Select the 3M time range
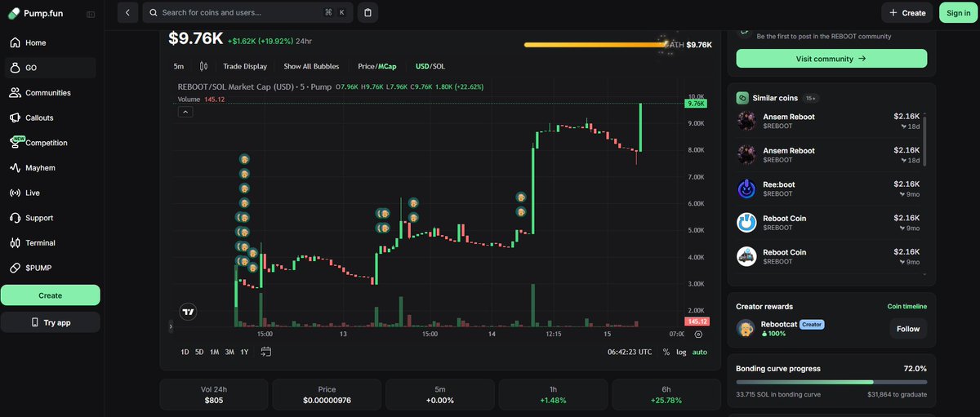980x417 pixels. click(229, 352)
